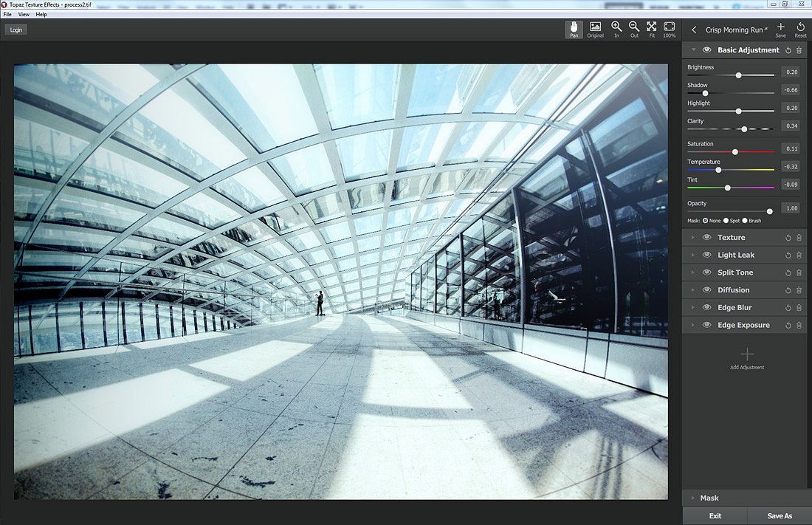Save the preset with plus icon

tap(780, 30)
